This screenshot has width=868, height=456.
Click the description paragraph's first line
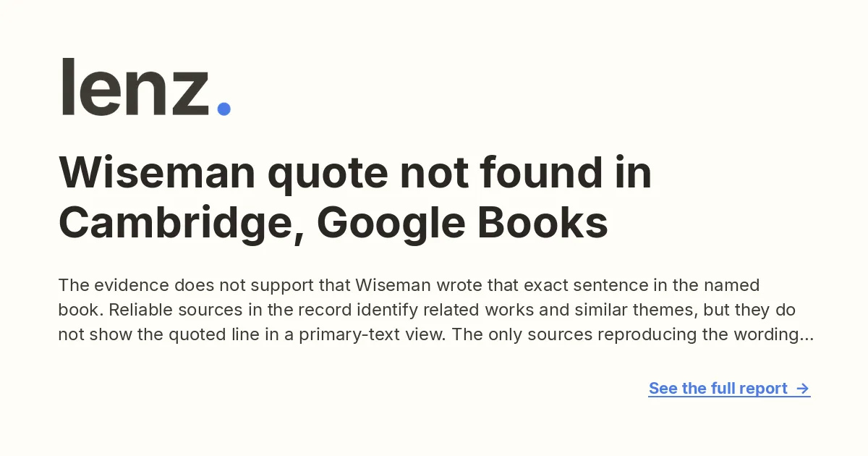[x=409, y=285]
